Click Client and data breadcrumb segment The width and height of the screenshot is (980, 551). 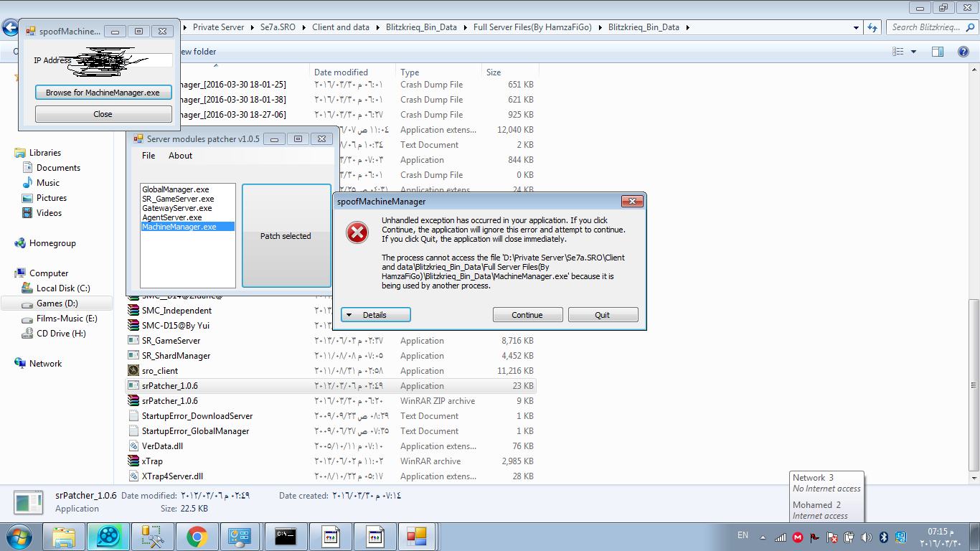pyautogui.click(x=341, y=27)
